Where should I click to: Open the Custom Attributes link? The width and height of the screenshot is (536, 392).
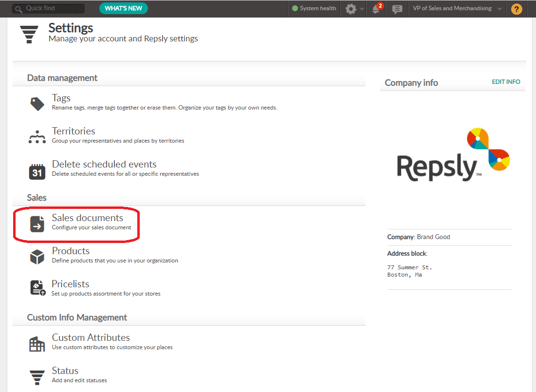point(91,337)
